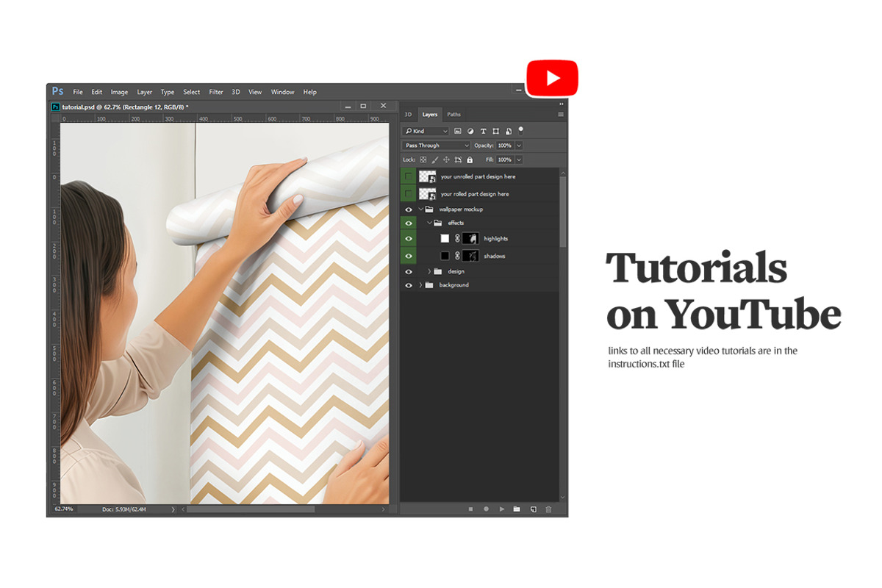Switch to the 3D panel tab

click(x=408, y=114)
